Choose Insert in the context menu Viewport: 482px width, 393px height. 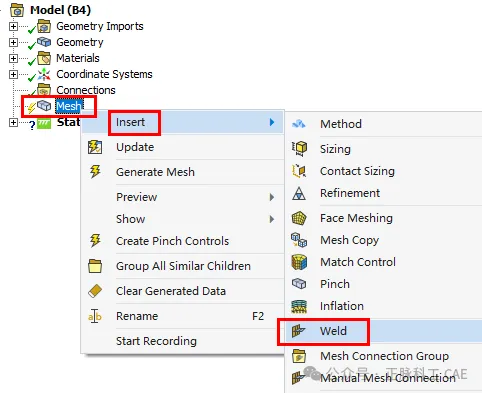183,122
